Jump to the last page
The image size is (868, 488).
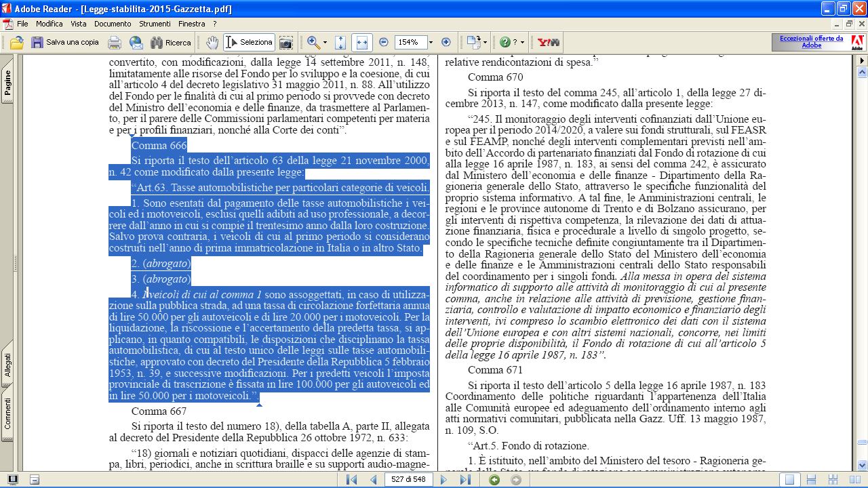(x=465, y=480)
